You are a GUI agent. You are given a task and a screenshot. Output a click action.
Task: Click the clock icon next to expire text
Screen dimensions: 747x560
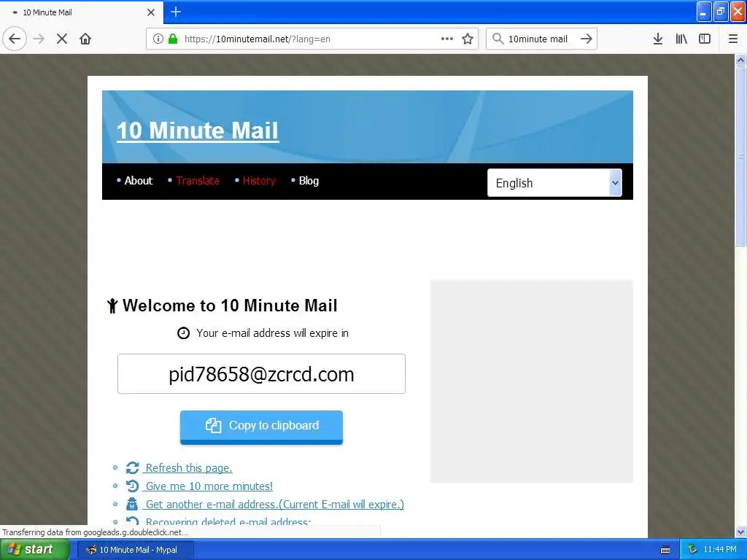coord(183,333)
